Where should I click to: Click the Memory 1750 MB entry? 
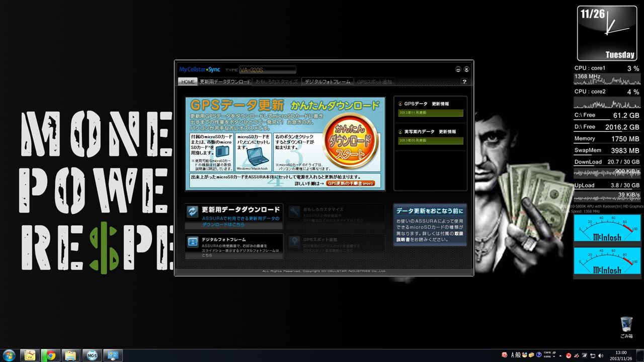coord(607,139)
